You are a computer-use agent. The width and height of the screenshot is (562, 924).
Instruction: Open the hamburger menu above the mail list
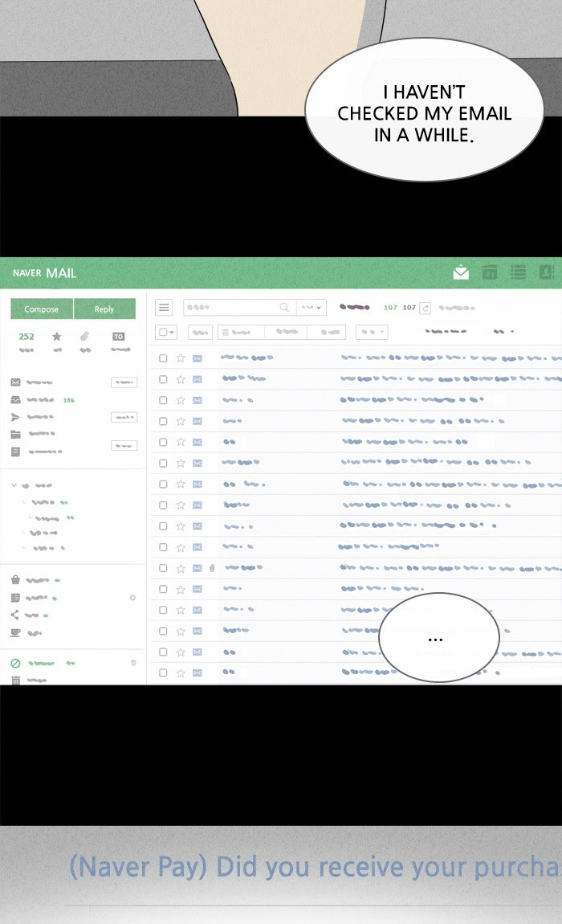pos(164,308)
